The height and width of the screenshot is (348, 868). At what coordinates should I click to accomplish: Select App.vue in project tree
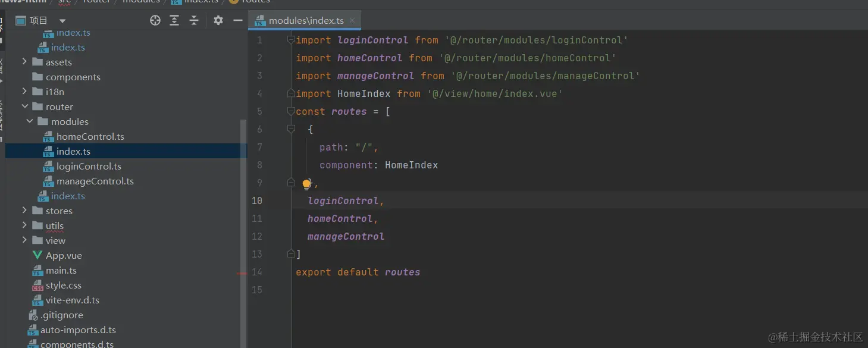64,256
